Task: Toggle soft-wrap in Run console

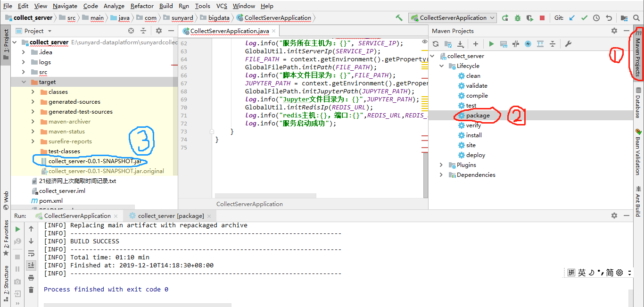Action: (31, 253)
